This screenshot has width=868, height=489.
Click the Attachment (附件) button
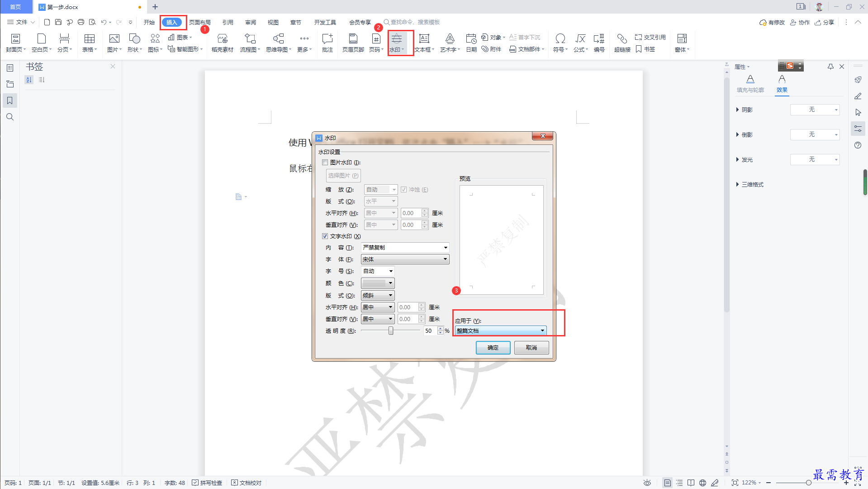click(492, 49)
